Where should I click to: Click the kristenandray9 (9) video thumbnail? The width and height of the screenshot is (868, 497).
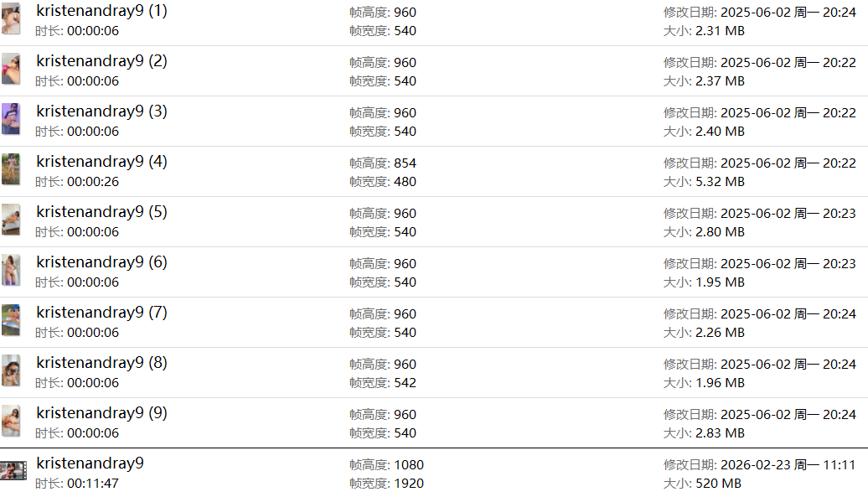(11, 421)
